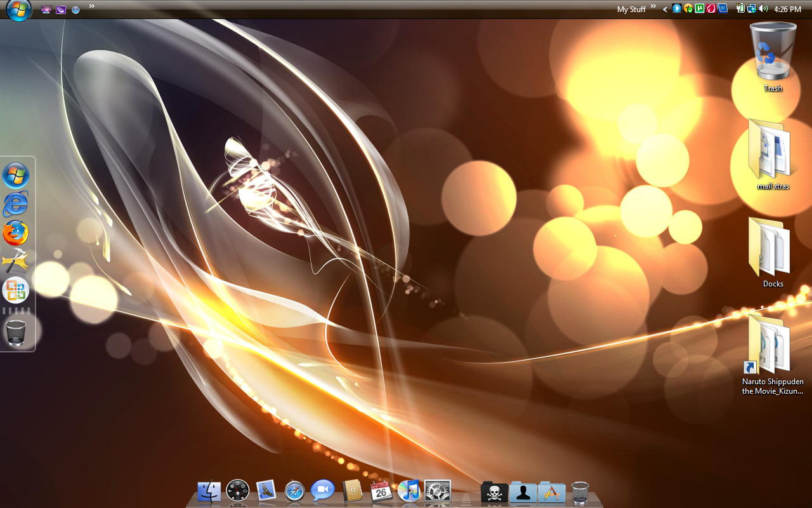Launch Safari compass in bottom dock

coord(294,491)
